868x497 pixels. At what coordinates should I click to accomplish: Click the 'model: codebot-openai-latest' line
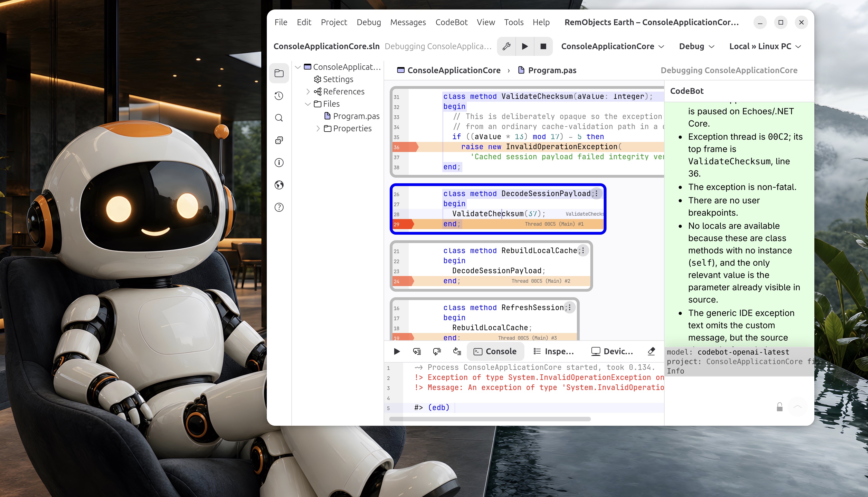(x=728, y=352)
